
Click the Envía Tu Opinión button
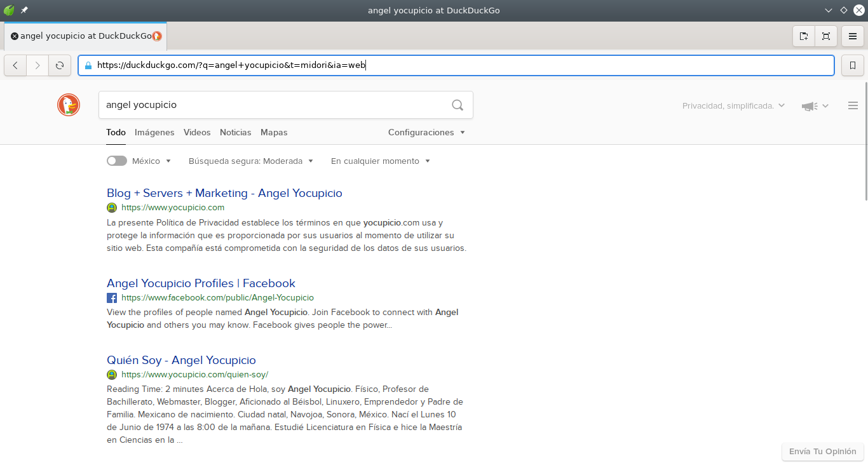pos(822,452)
